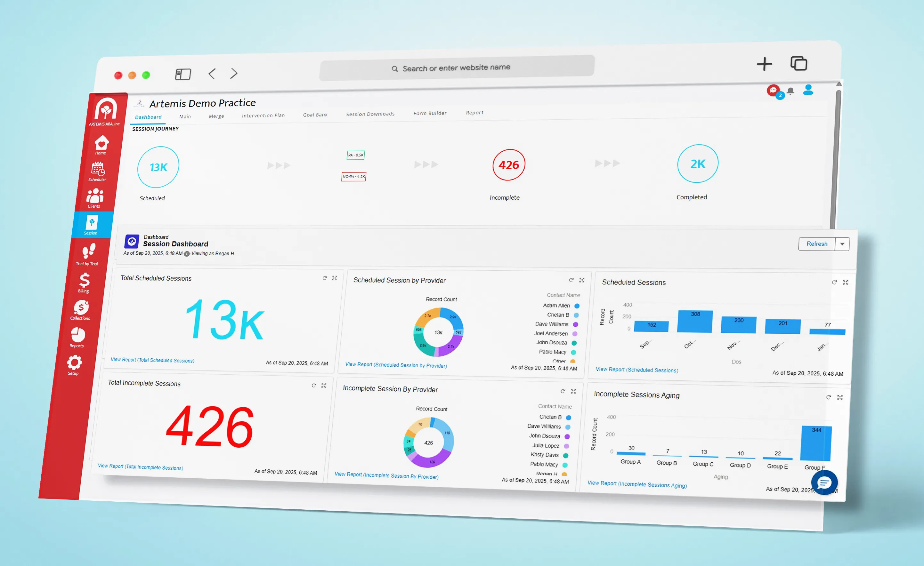Viewport: 924px width, 566px height.
Task: Open the blue chat support bubble
Action: 824,483
